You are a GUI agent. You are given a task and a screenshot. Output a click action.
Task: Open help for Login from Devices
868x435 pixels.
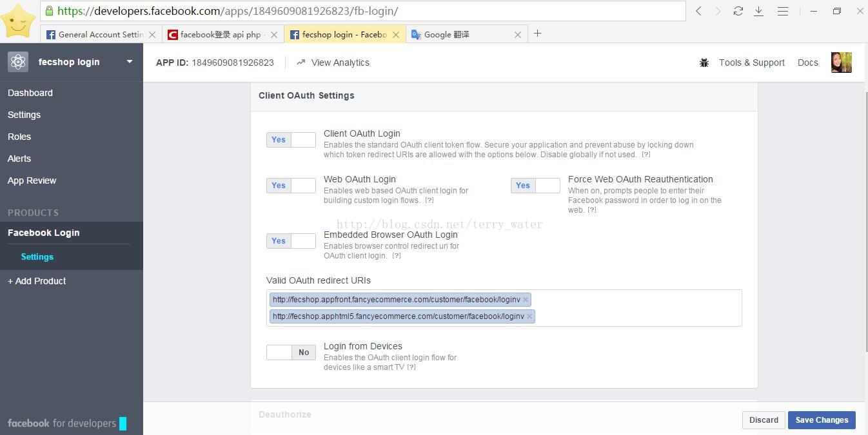click(411, 367)
